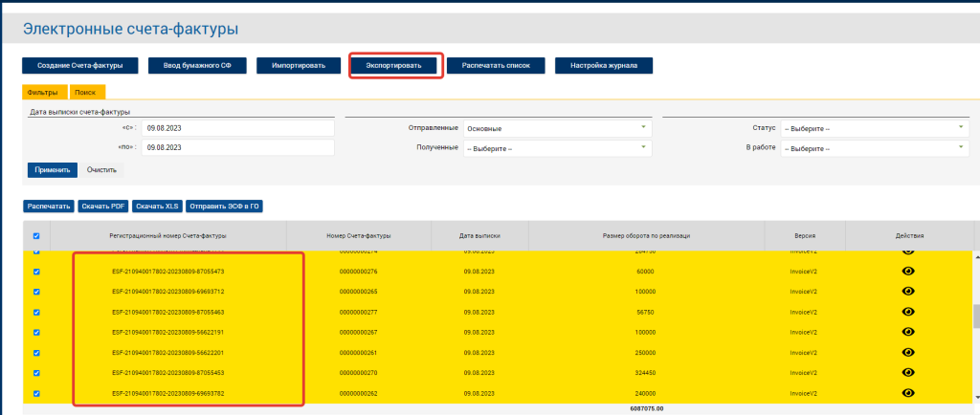
Task: Open the В работе dropdown
Action: (x=875, y=148)
